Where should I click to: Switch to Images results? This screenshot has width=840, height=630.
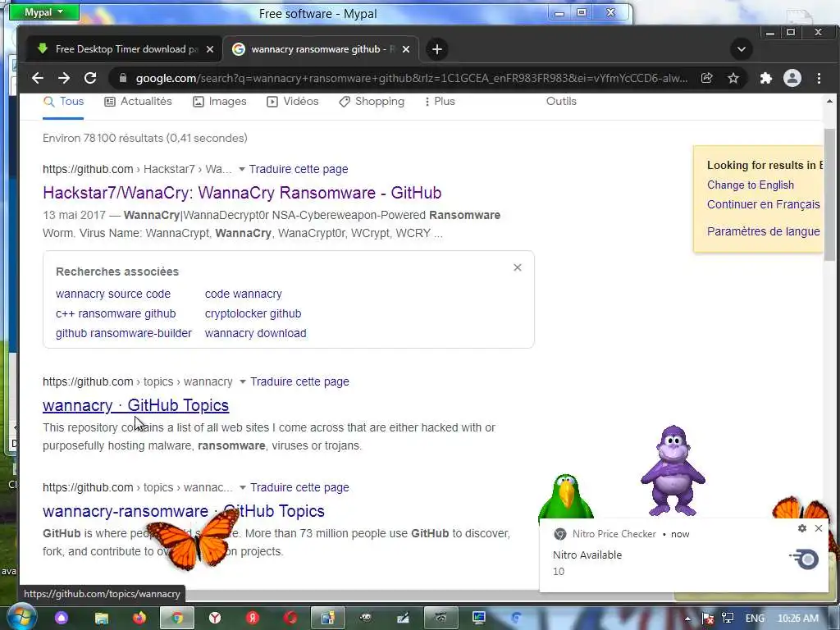coord(220,101)
